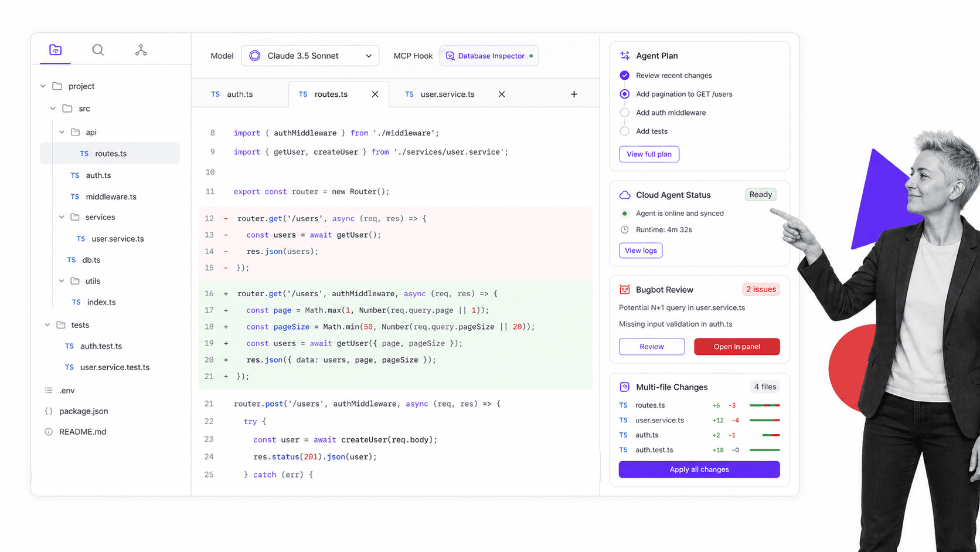Click the TS icon beside db.ts
Image resolution: width=980 pixels, height=552 pixels.
71,260
